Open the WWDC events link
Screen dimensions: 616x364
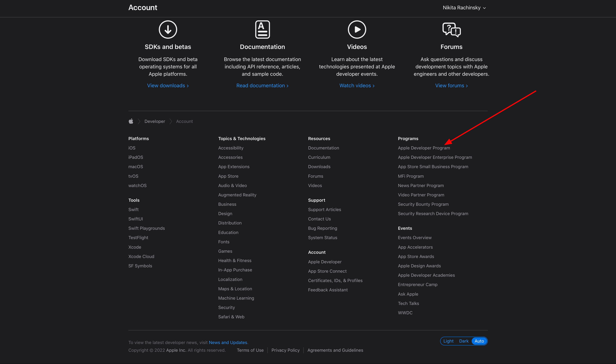[x=405, y=313]
